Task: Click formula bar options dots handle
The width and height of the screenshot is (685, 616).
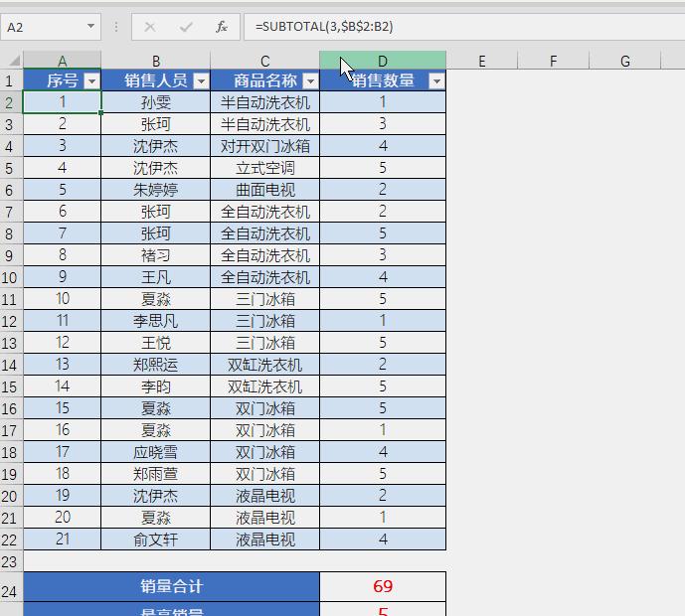Action: 116,27
